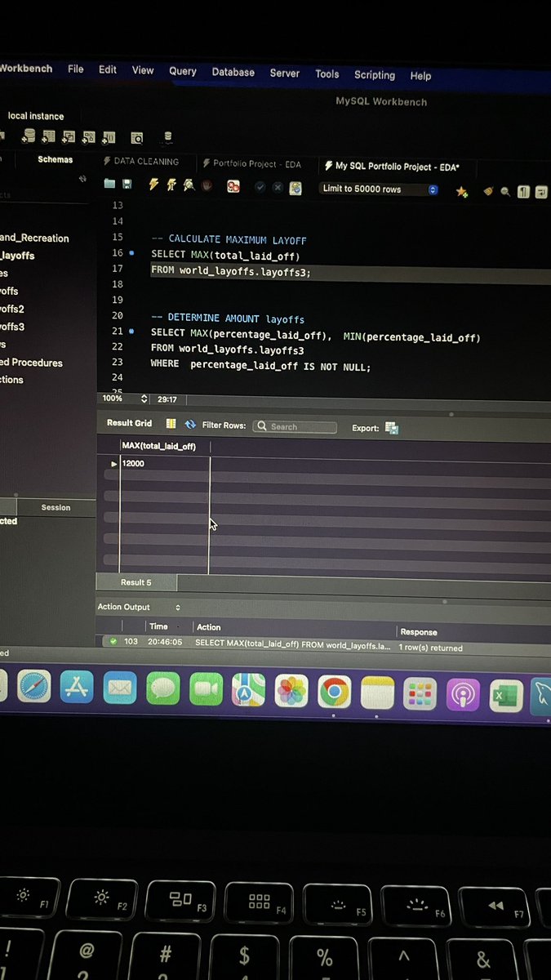The width and height of the screenshot is (551, 980).
Task: Toggle the auto-commit mode icon
Action: click(x=295, y=188)
